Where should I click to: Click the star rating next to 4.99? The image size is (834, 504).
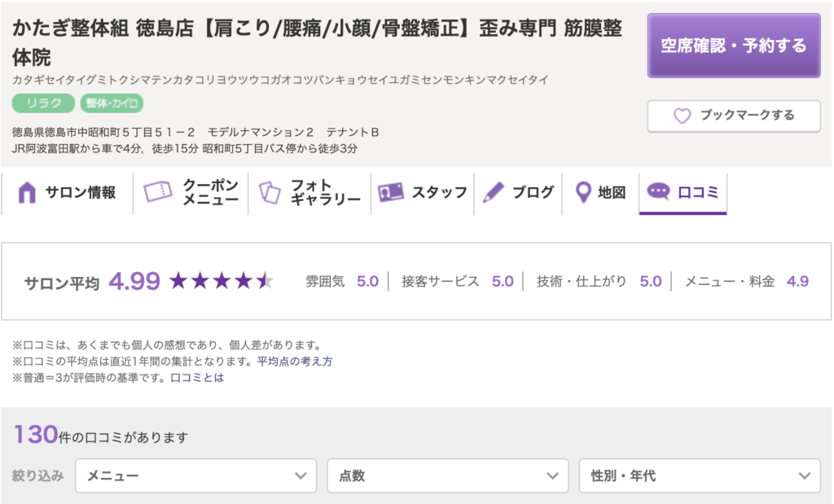(222, 282)
